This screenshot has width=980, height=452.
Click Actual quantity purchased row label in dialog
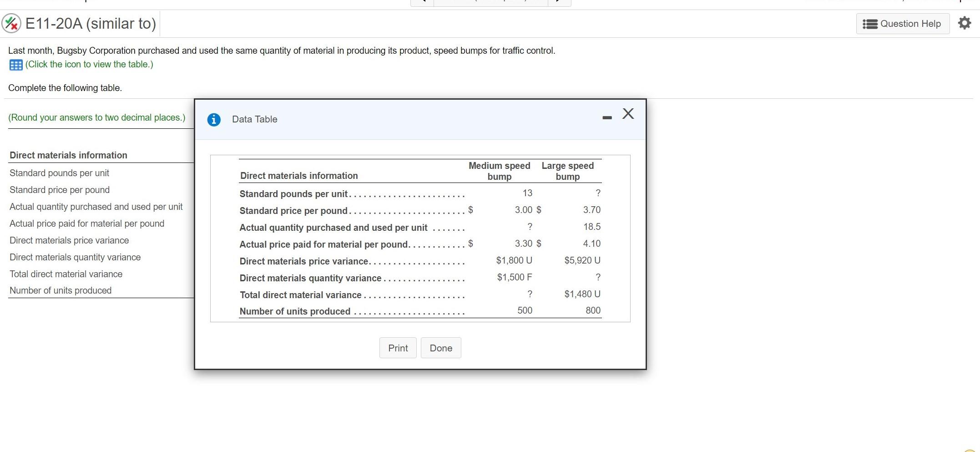click(x=333, y=228)
